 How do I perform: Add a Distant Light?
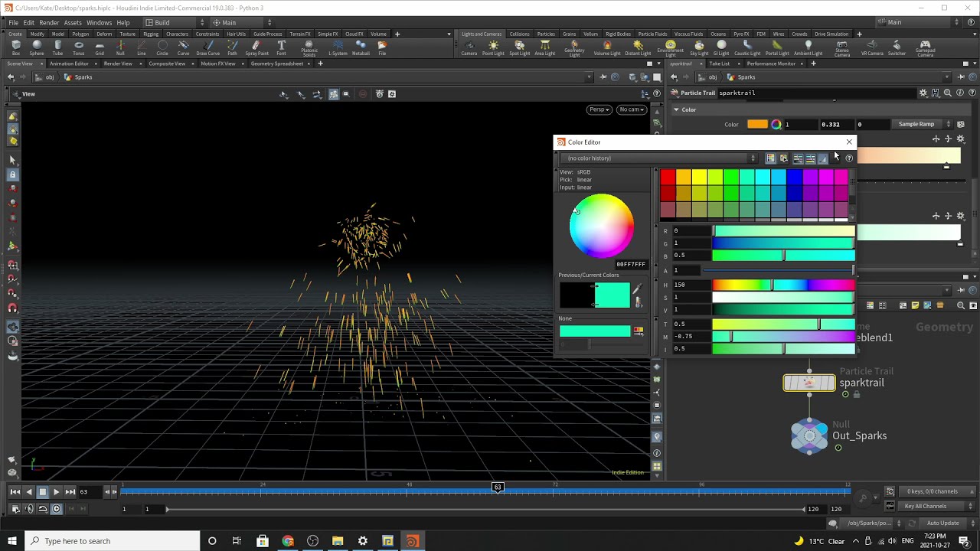click(x=638, y=48)
